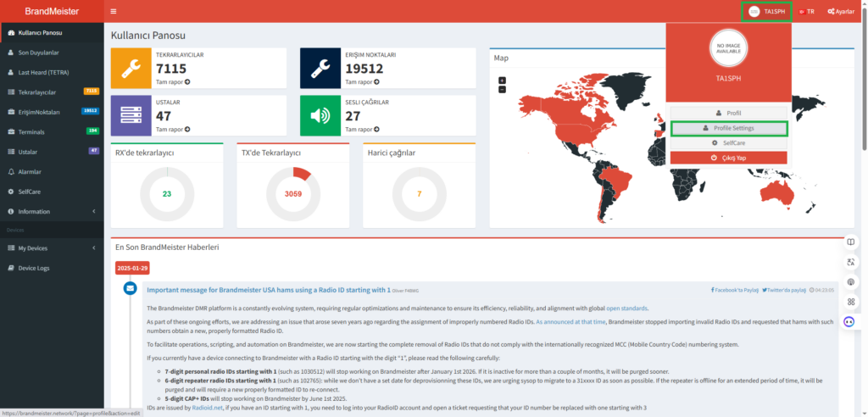Open Tam rapor link under Tekrarlayıcılar
Image resolution: width=868 pixels, height=417 pixels.
(x=173, y=82)
